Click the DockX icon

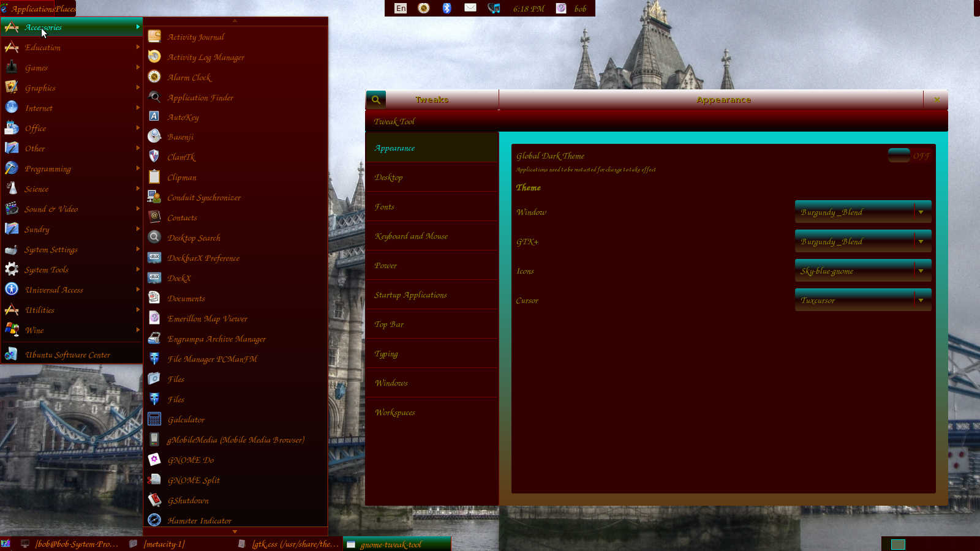click(x=154, y=277)
